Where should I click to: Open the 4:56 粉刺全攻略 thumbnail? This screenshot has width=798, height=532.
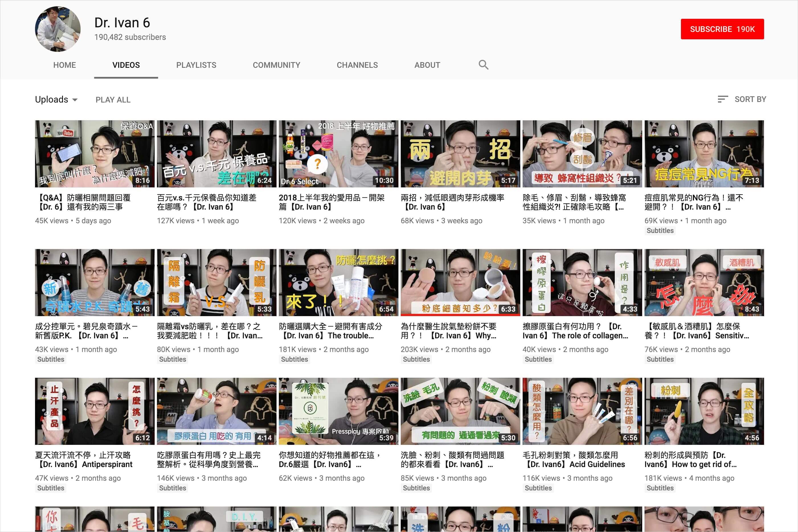[704, 411]
